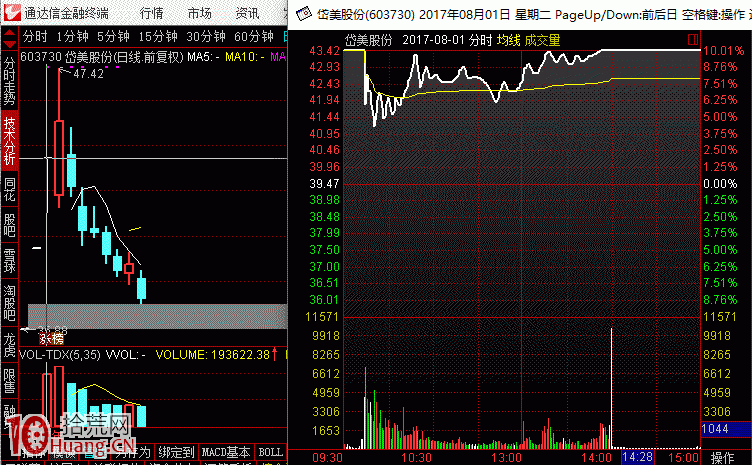Click the 39.47 previous close price label

(324, 184)
